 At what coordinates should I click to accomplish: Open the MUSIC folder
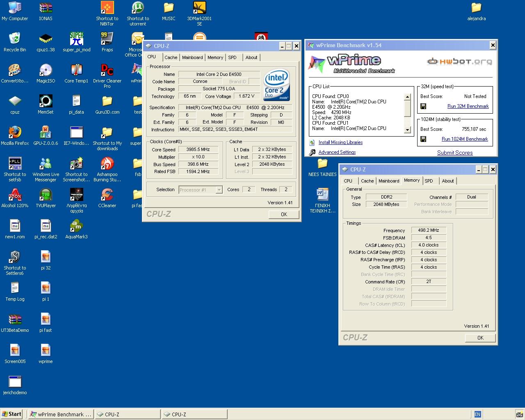(169, 11)
